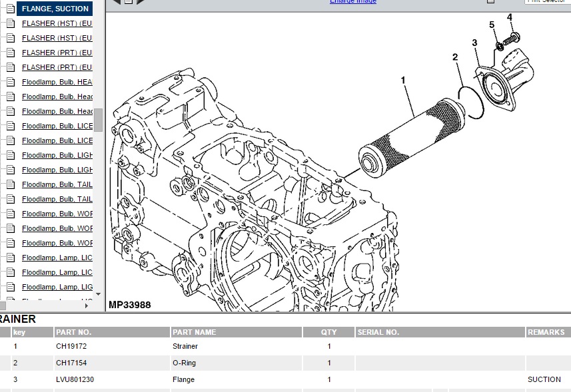Click the page icon next to Floodlamp, Lamp, LIG
The height and width of the screenshot is (392, 571).
click(11, 287)
